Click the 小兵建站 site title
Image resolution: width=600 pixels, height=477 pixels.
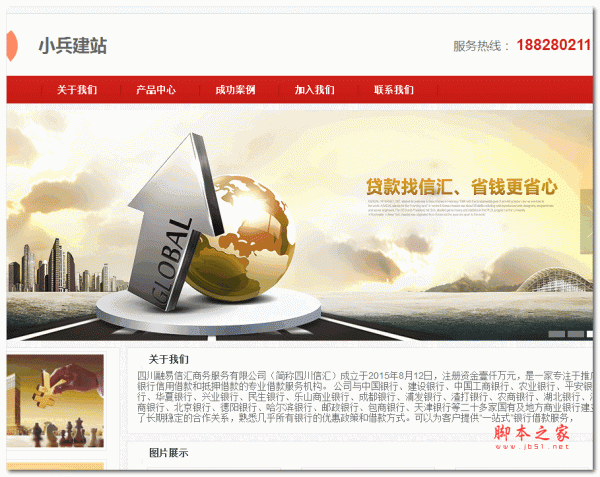coord(72,46)
